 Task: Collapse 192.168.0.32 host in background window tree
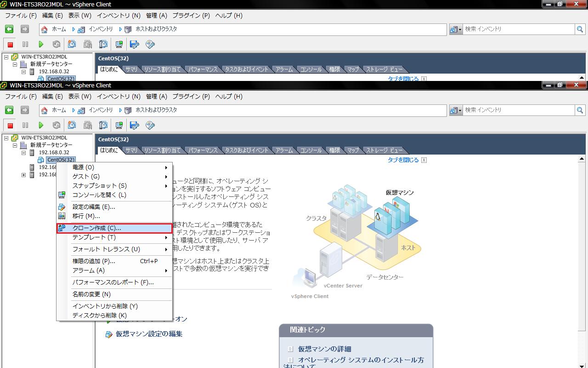pos(23,72)
